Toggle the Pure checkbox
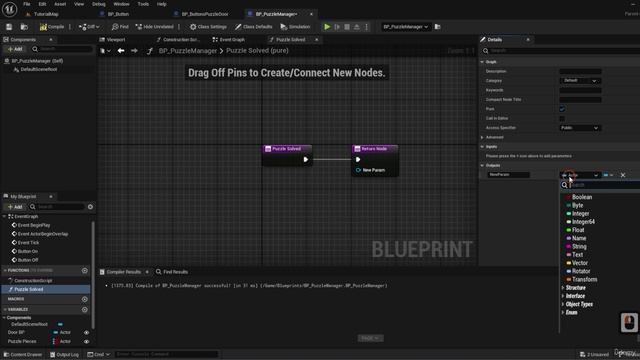 [x=562, y=109]
